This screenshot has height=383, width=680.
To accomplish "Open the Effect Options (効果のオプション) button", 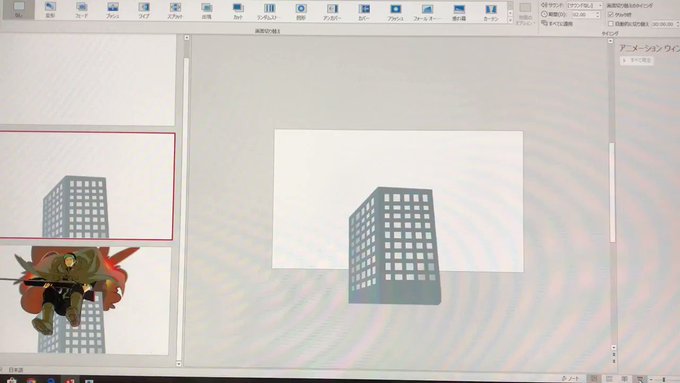I will point(525,13).
